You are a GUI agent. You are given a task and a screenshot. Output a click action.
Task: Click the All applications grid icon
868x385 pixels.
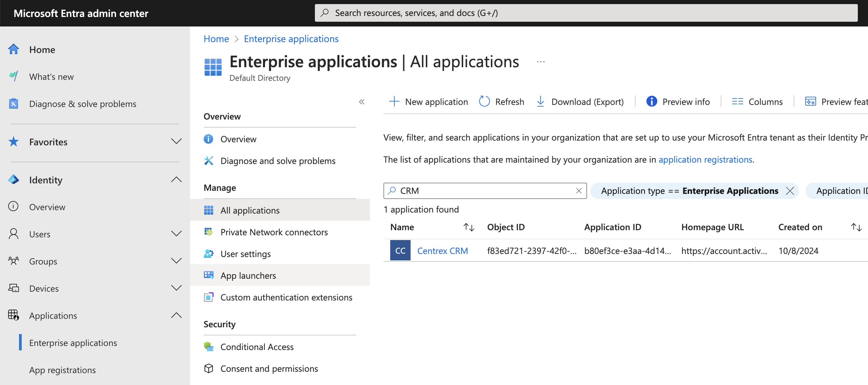(x=209, y=210)
